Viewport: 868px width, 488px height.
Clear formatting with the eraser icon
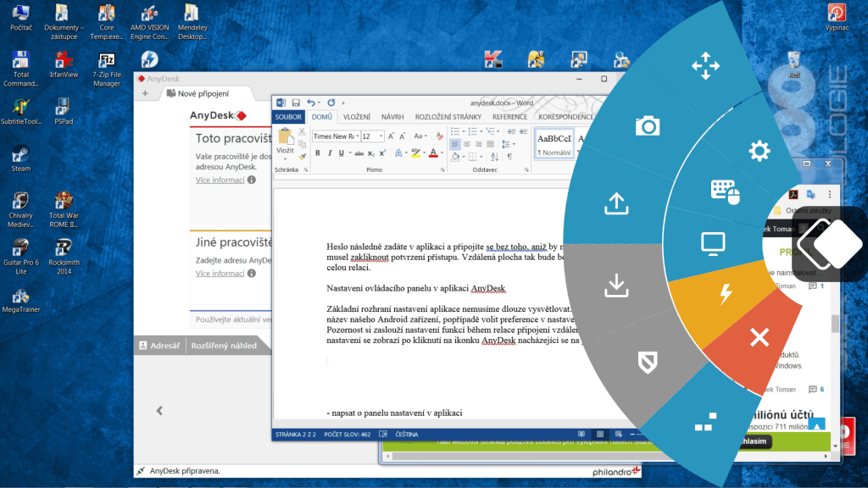pos(440,136)
